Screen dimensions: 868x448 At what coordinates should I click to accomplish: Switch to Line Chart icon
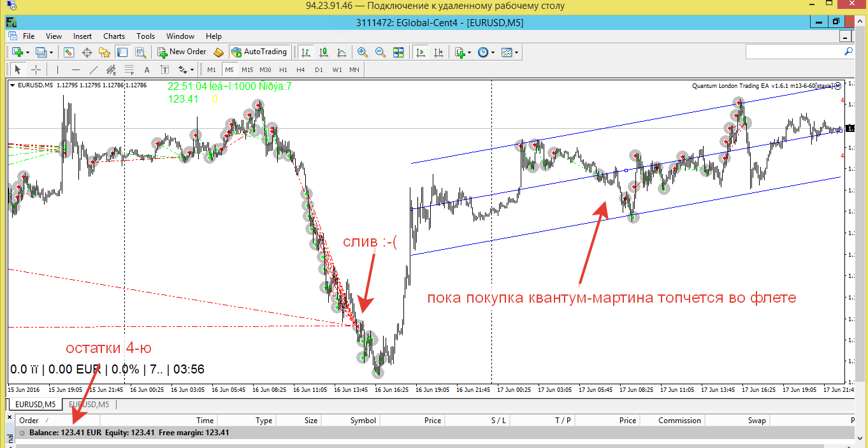[x=342, y=52]
